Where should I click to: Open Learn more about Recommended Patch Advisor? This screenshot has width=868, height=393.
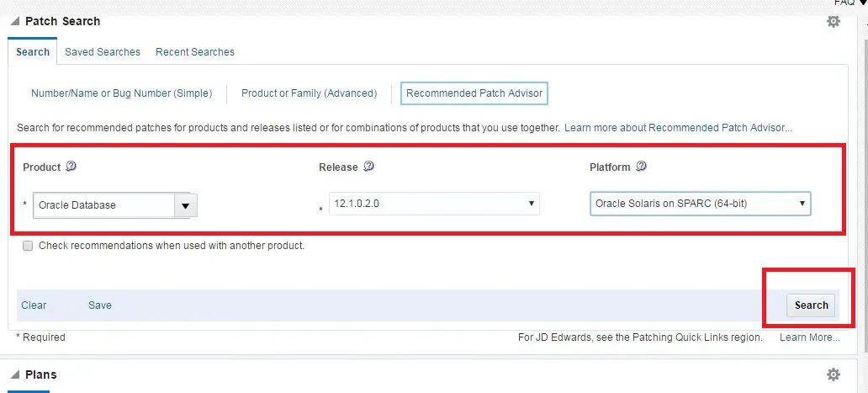678,128
